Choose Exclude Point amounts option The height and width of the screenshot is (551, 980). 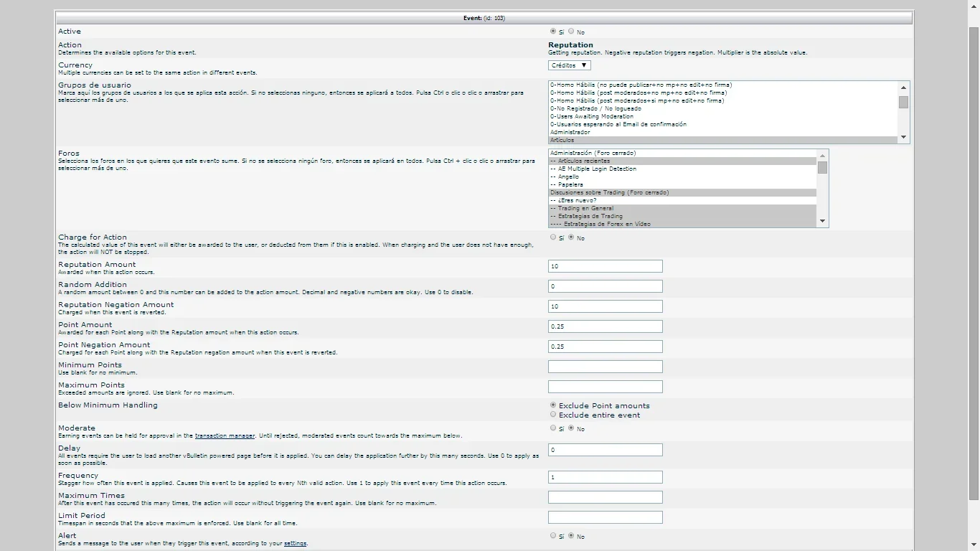tap(553, 405)
